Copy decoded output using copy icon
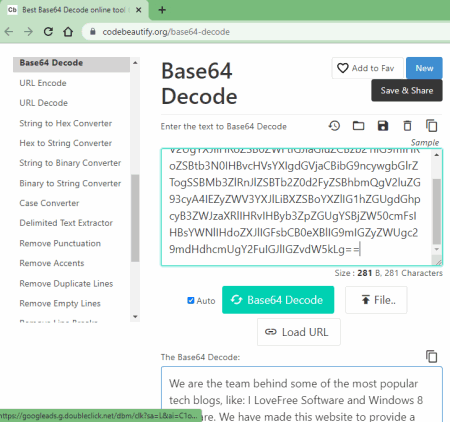 point(432,356)
